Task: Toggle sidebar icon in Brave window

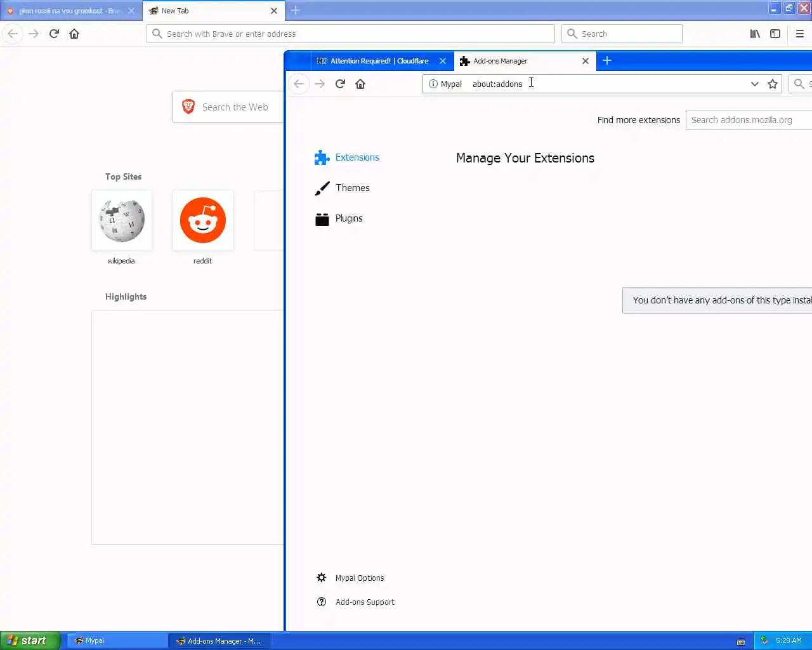Action: tap(775, 34)
